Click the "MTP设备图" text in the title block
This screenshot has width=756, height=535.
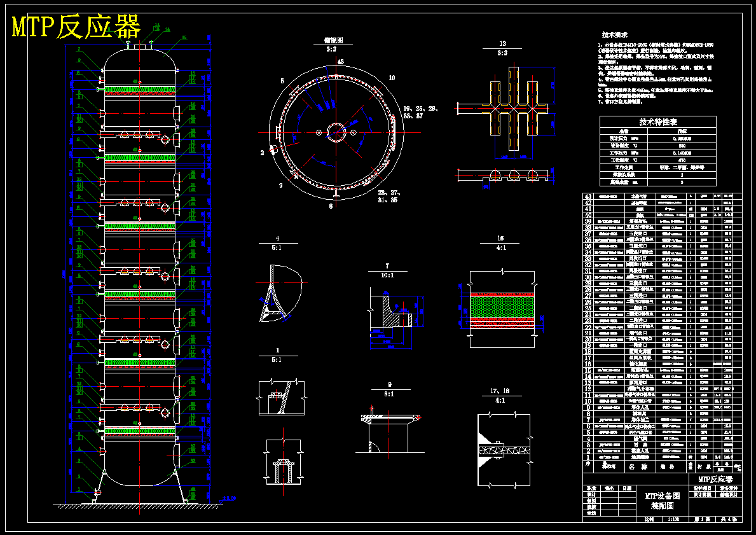[x=663, y=496]
